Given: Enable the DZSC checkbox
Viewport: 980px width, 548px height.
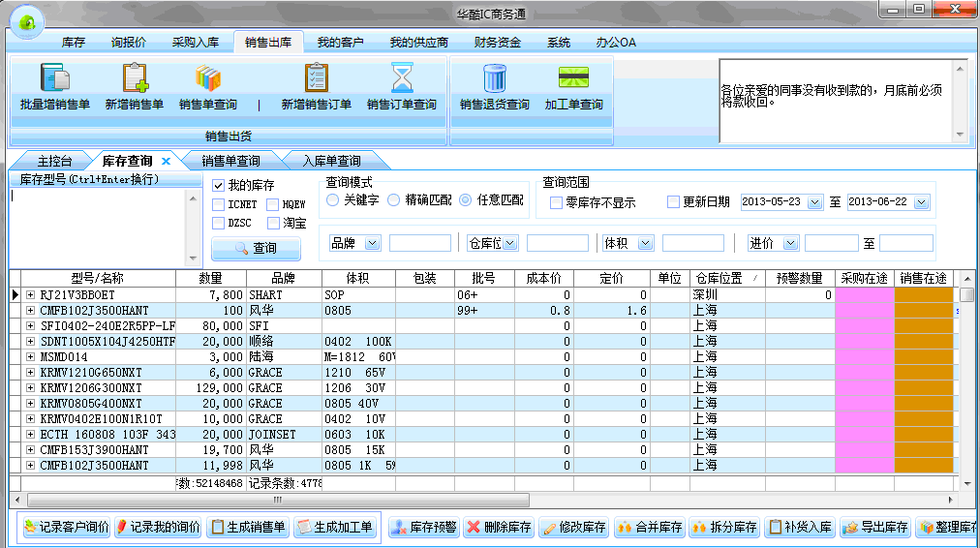Looking at the screenshot, I should click(218, 223).
